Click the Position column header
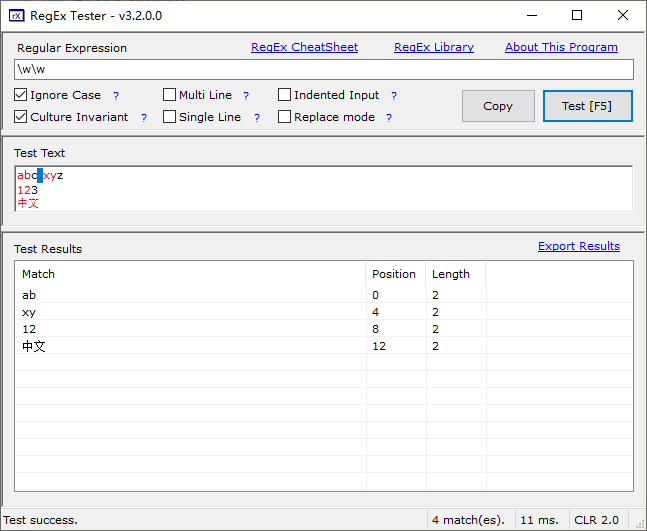Viewport: 647px width, 531px height. coord(394,274)
